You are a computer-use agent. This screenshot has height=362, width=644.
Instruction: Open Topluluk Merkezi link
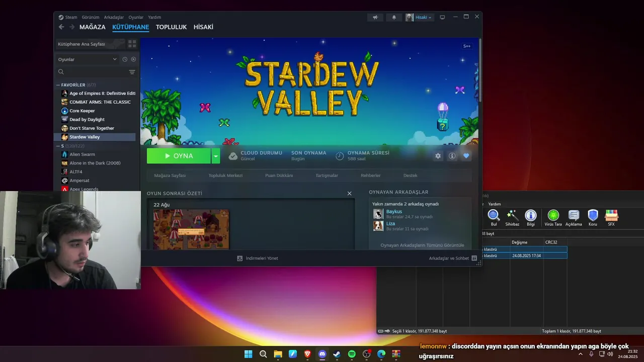[x=225, y=175]
